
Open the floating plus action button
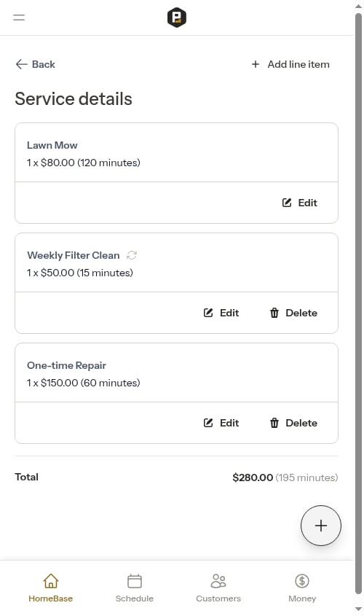(x=321, y=526)
